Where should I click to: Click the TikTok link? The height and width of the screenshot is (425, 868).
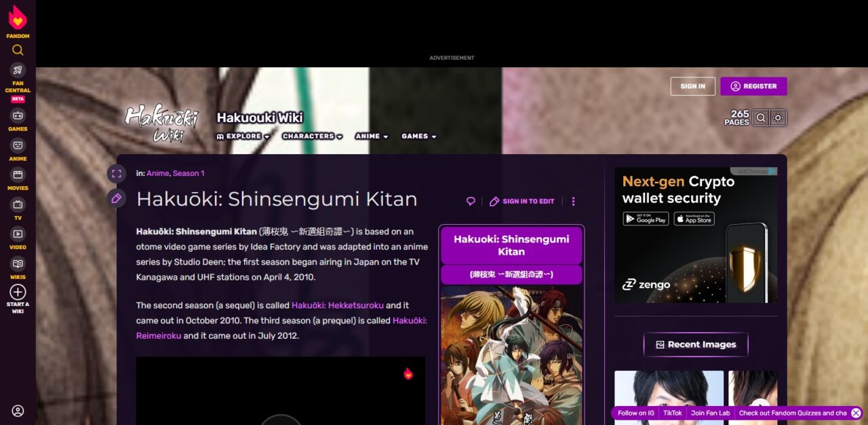point(673,413)
